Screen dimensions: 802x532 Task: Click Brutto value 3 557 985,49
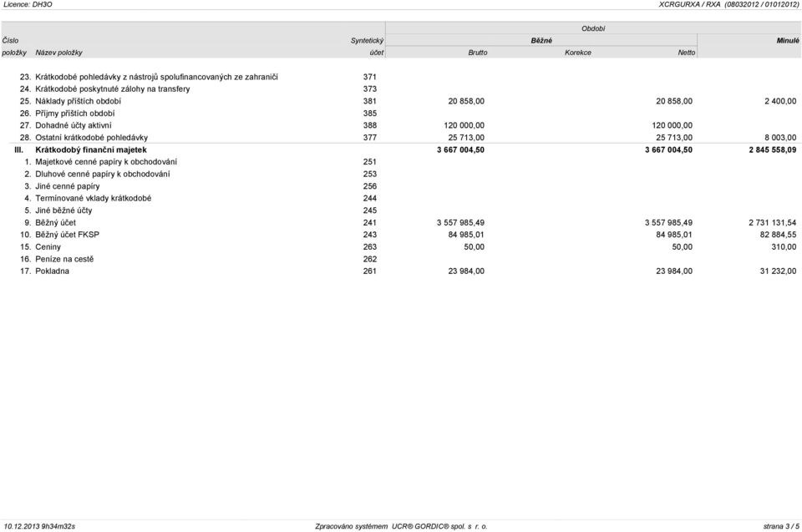coord(461,222)
